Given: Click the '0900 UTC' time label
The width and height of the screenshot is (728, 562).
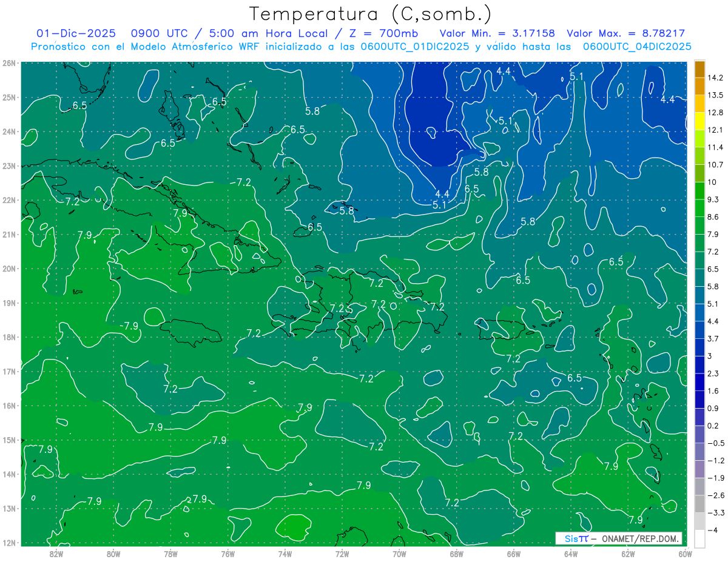Looking at the screenshot, I should (159, 33).
